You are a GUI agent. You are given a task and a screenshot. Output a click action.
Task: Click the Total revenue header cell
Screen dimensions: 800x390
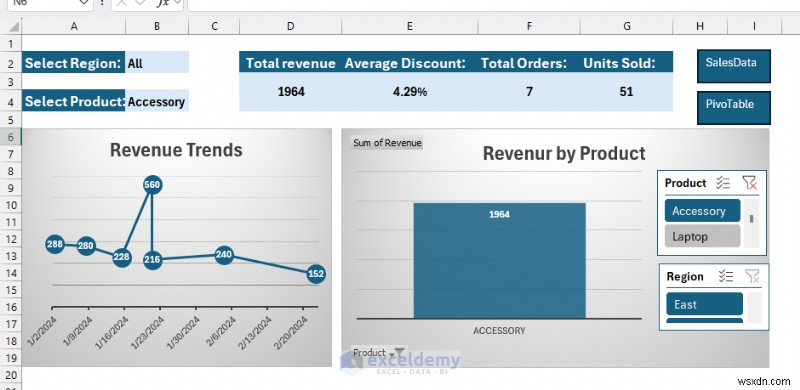tap(290, 63)
